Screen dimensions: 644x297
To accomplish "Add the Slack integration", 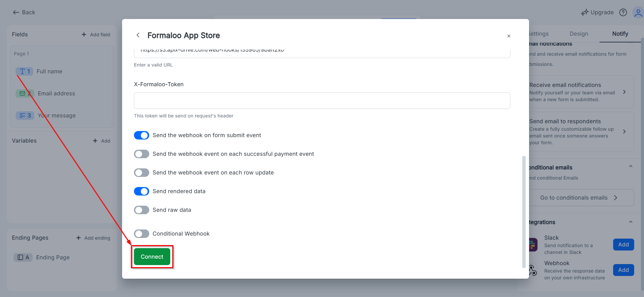I will [x=623, y=245].
